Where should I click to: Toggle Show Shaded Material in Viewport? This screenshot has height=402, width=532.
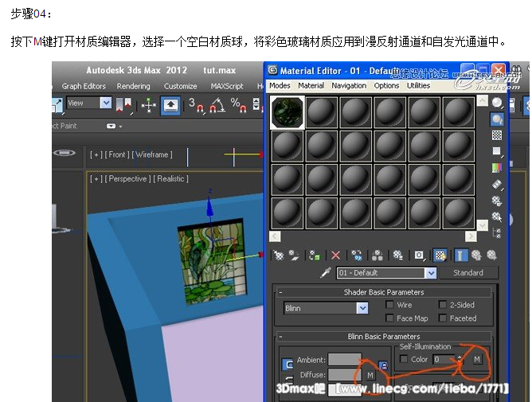[x=440, y=255]
